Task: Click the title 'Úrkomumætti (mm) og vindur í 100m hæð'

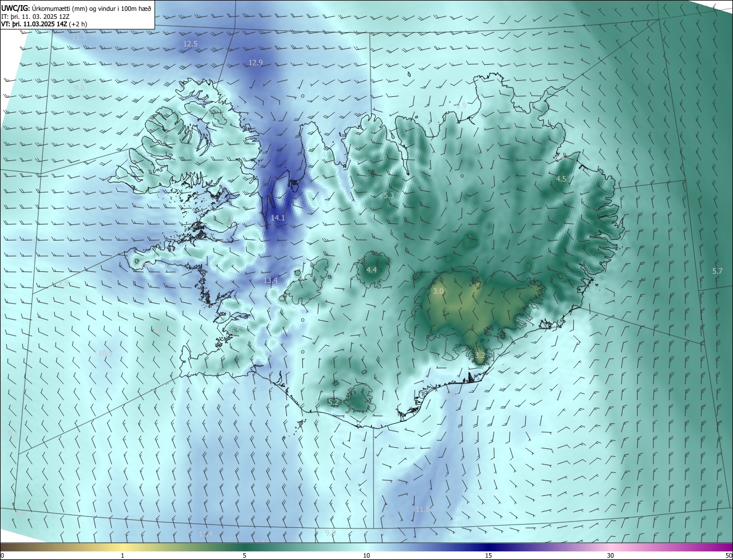Action: coord(91,7)
